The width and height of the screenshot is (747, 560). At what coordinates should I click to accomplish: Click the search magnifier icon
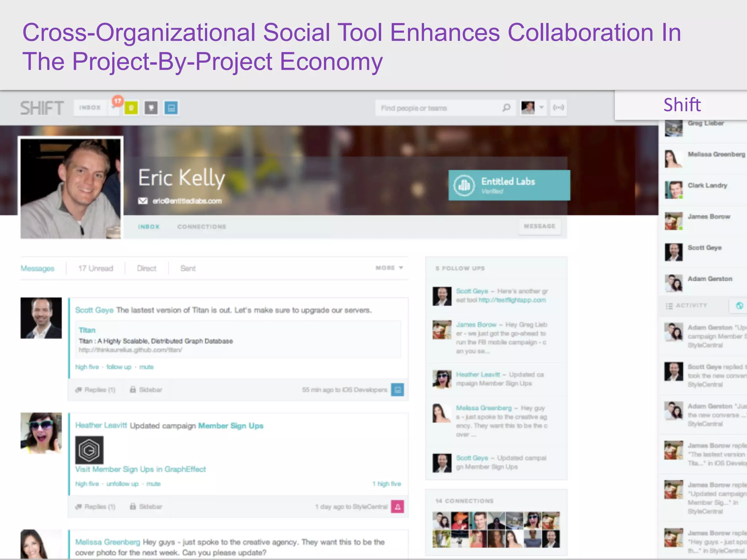click(x=506, y=108)
